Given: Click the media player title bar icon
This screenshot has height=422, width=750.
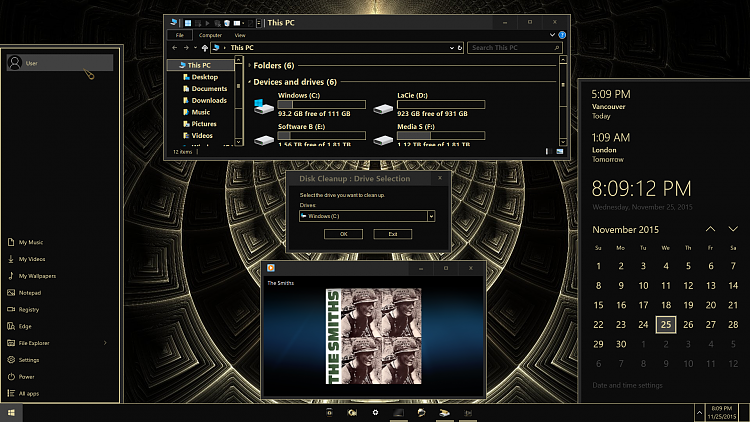Looking at the screenshot, I should pyautogui.click(x=271, y=268).
